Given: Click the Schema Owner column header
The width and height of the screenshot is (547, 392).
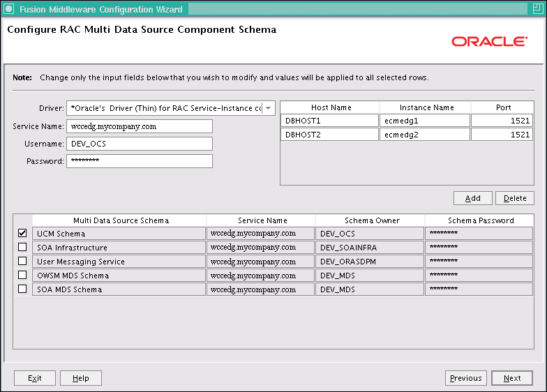Looking at the screenshot, I should tap(370, 220).
